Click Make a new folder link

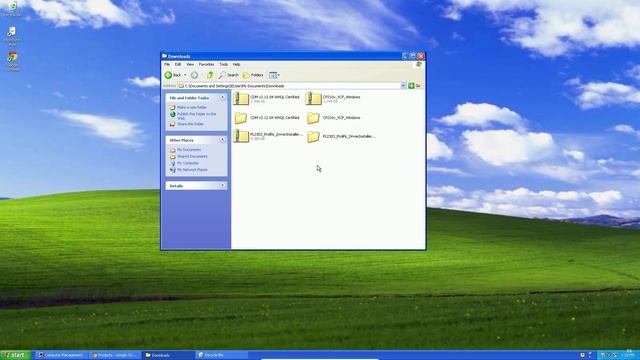tap(191, 107)
